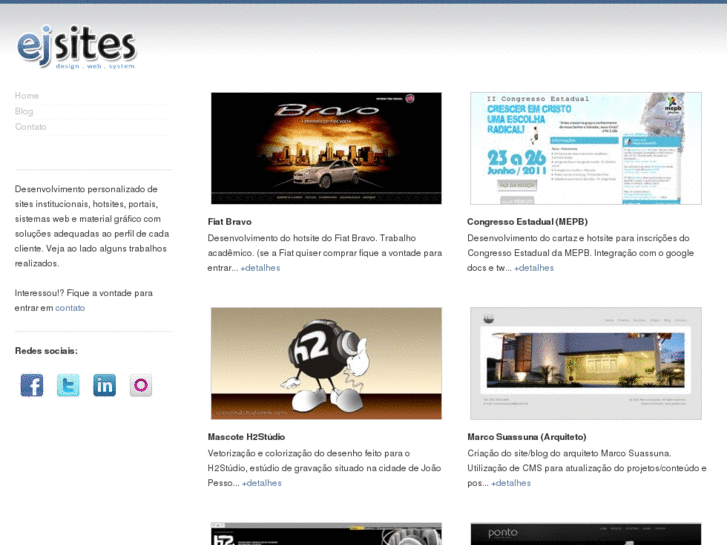Screen dimensions: 727x545
Task: Open the Congresso Estadual poster thumbnail
Action: click(x=586, y=148)
